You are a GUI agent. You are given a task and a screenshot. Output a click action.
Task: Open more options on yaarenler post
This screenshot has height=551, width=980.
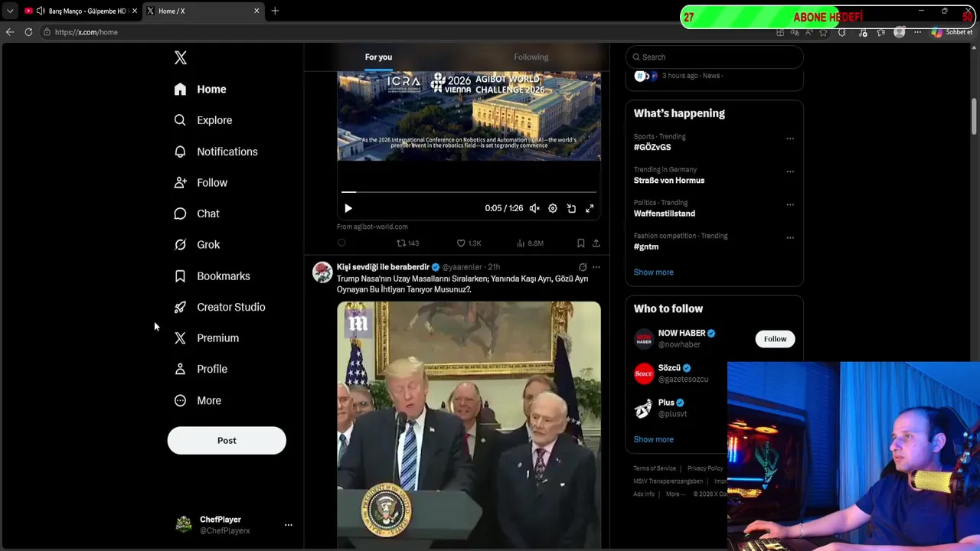[x=596, y=267]
